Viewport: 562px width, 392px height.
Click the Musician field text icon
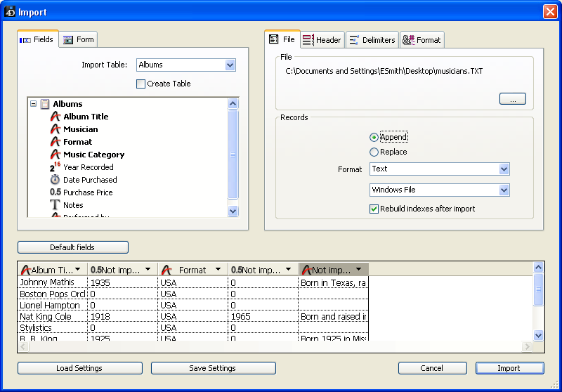pyautogui.click(x=55, y=129)
